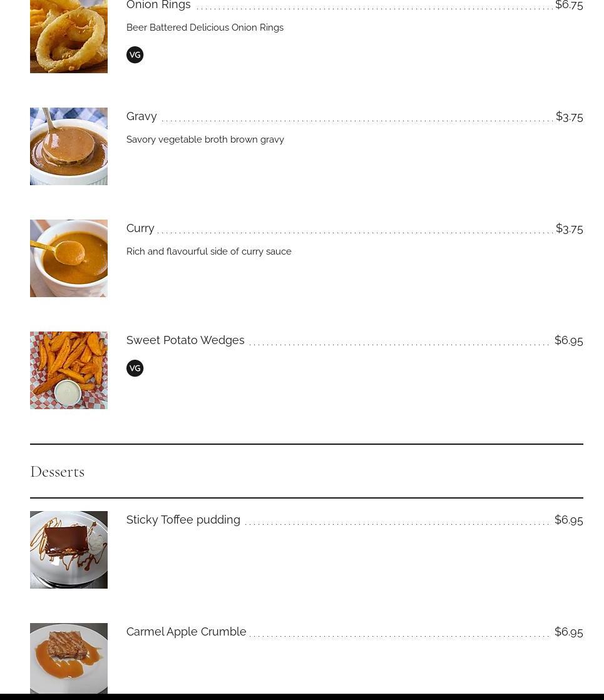Click the Curry sauce photo
The image size is (604, 700).
click(69, 258)
